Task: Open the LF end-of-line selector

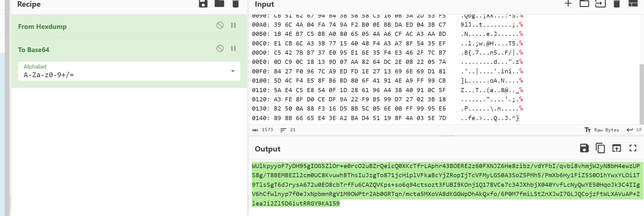Action: [634, 130]
